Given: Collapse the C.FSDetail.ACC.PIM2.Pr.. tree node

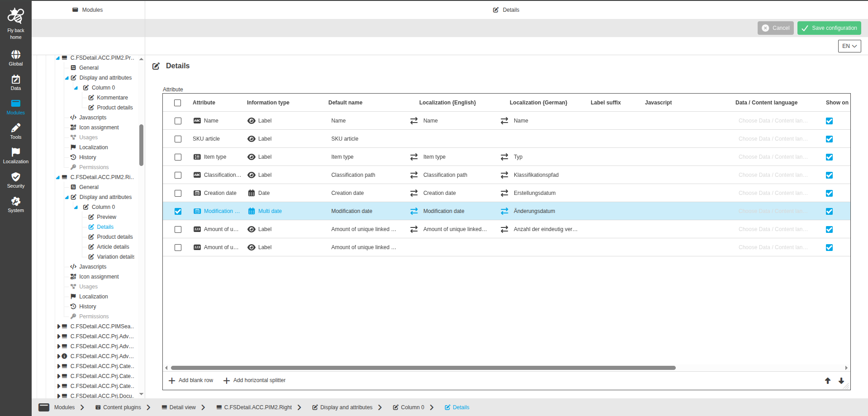Looking at the screenshot, I should (x=58, y=58).
